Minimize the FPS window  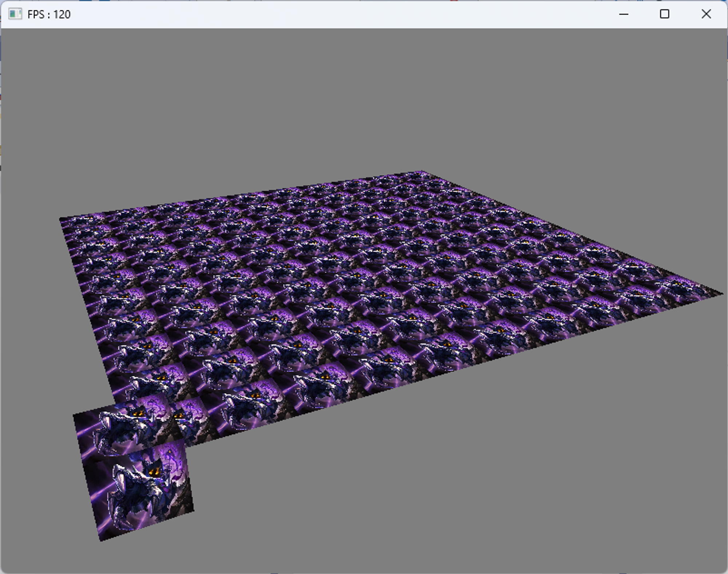pyautogui.click(x=624, y=14)
